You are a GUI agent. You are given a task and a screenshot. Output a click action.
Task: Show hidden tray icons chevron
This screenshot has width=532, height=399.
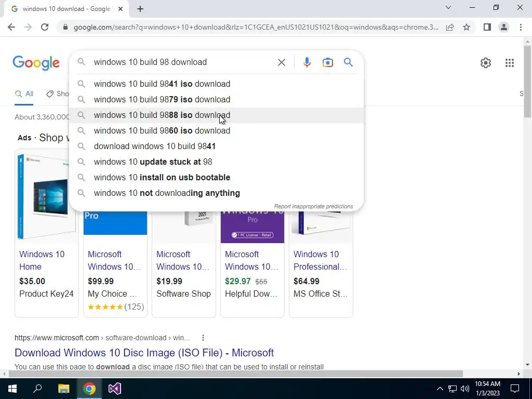[440, 389]
